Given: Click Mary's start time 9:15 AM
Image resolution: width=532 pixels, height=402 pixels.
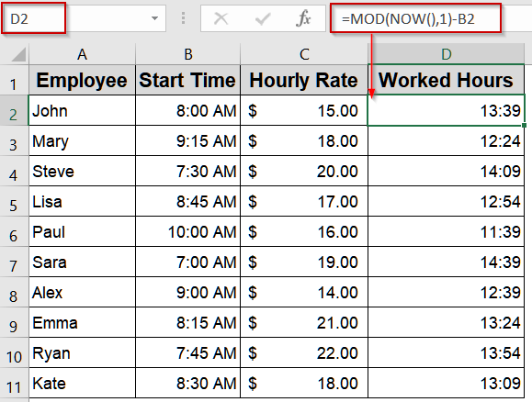Looking at the screenshot, I should click(x=187, y=140).
